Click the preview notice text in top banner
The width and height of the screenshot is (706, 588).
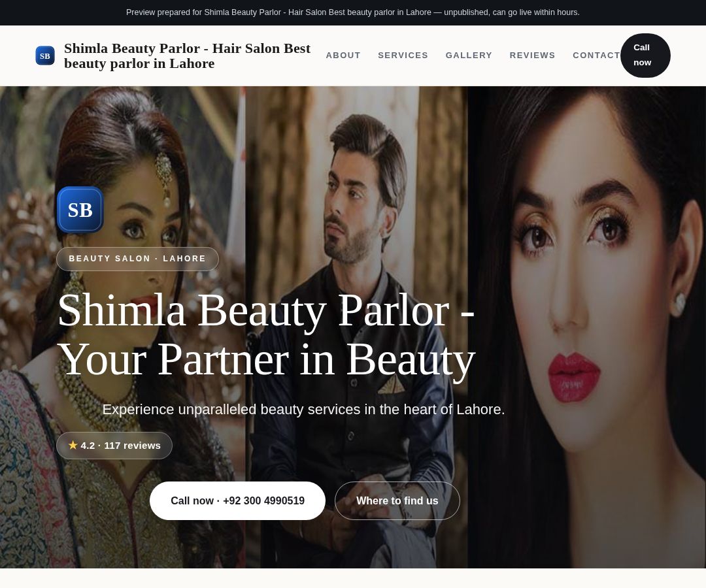click(x=353, y=12)
